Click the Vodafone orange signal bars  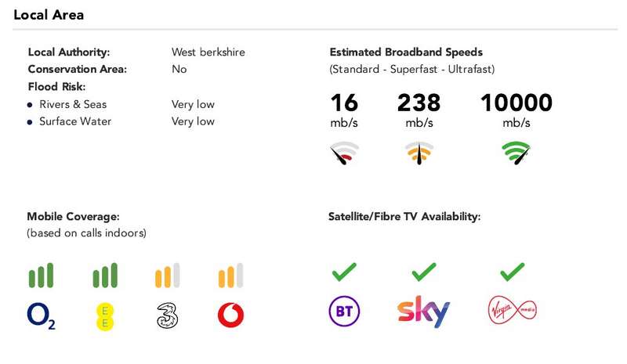coord(230,276)
